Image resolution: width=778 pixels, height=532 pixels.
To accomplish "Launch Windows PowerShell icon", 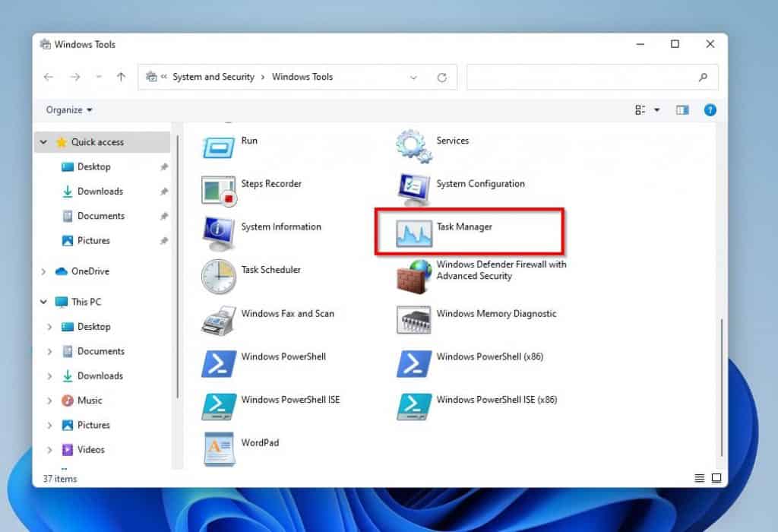I will (218, 363).
